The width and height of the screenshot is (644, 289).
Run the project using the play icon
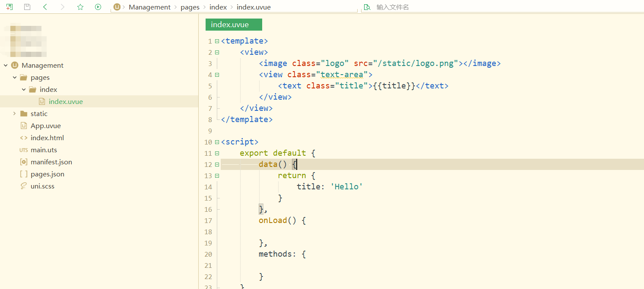click(98, 7)
